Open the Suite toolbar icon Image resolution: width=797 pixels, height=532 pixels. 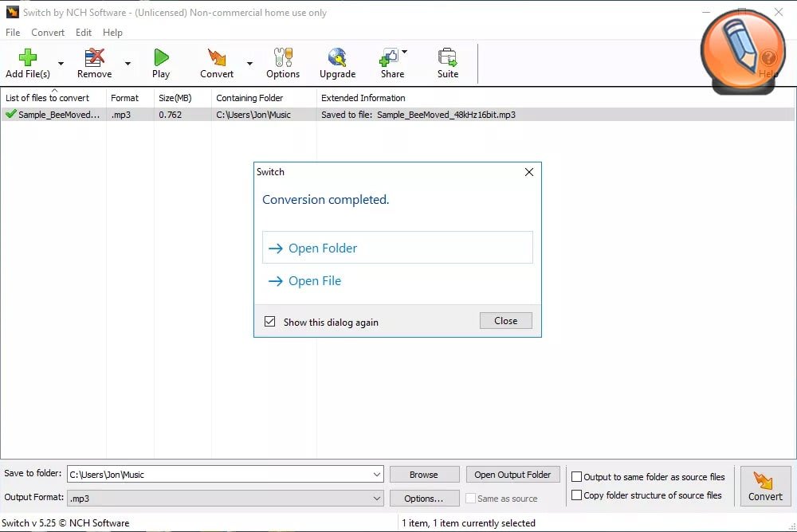pyautogui.click(x=448, y=57)
